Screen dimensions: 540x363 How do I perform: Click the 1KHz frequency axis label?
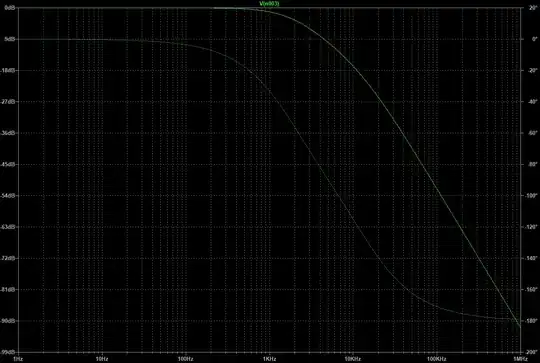click(x=269, y=359)
